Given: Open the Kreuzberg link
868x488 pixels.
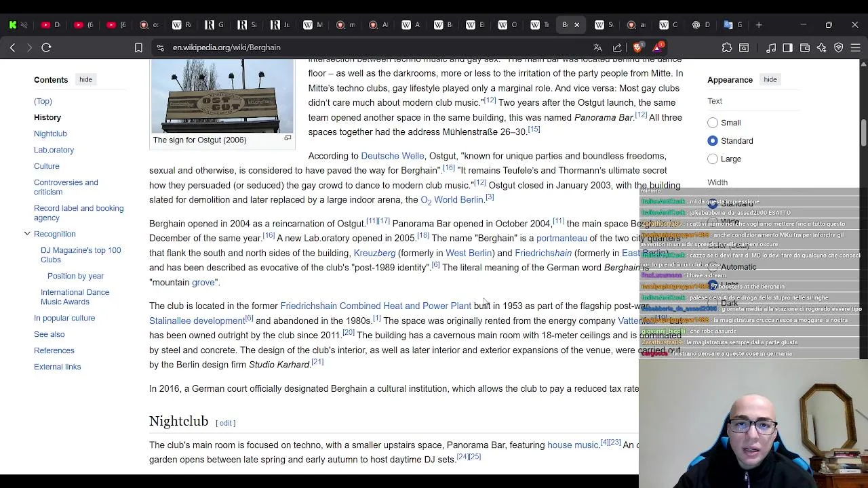Looking at the screenshot, I should 374,253.
